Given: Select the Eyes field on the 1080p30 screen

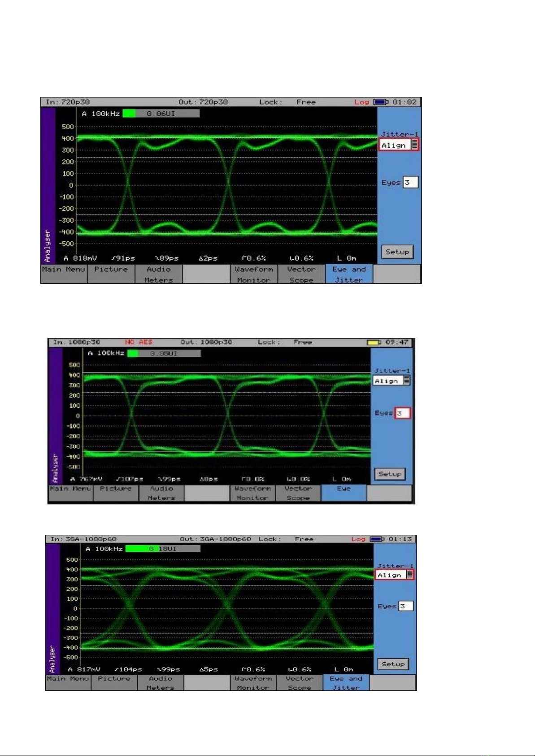Looking at the screenshot, I should coord(402,413).
